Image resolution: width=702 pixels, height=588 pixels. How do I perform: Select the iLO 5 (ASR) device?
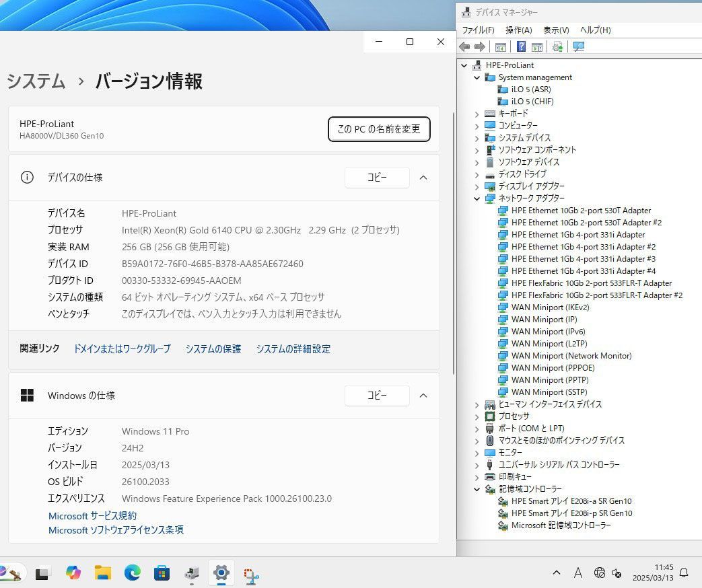pos(530,89)
